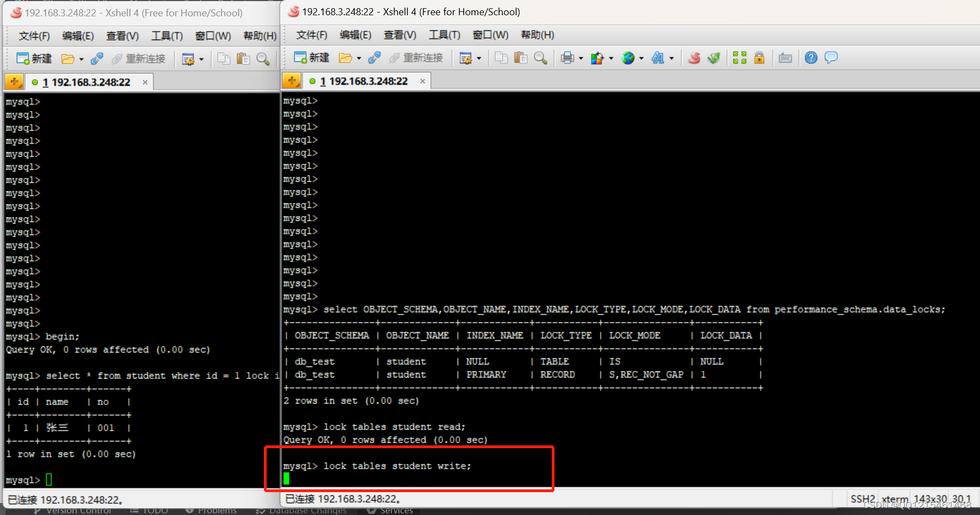The image size is (980, 515).
Task: Click 'SSH2' in right window status bar
Action: [863, 499]
